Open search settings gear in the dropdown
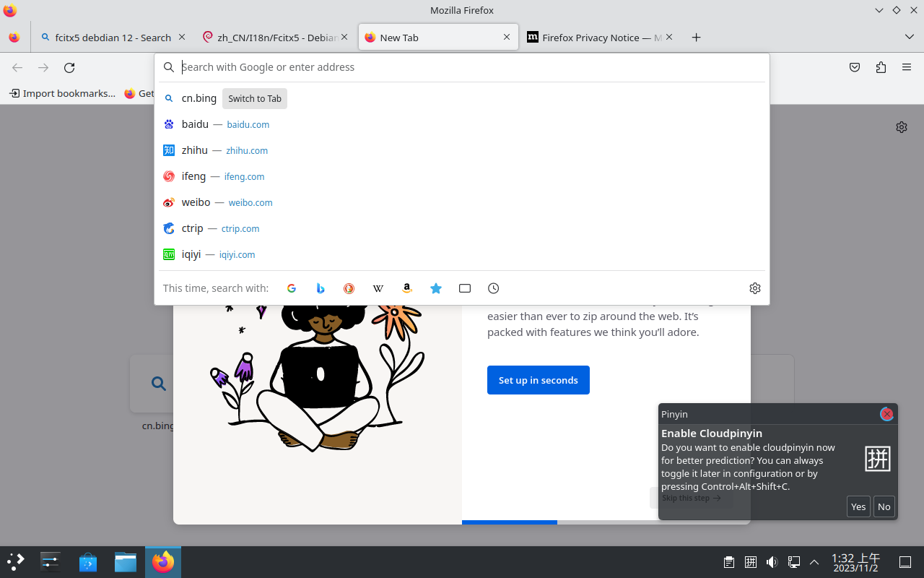Viewport: 924px width, 578px height. (755, 288)
